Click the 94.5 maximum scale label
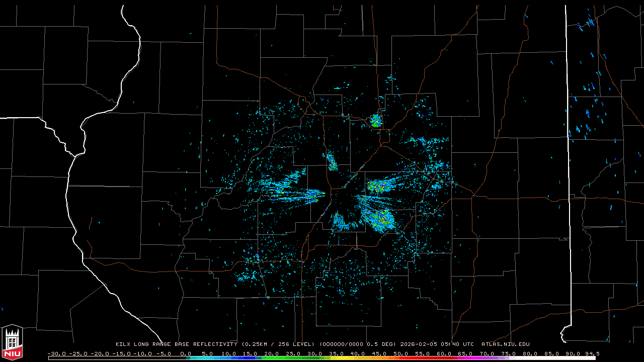644x362 pixels. click(592, 354)
